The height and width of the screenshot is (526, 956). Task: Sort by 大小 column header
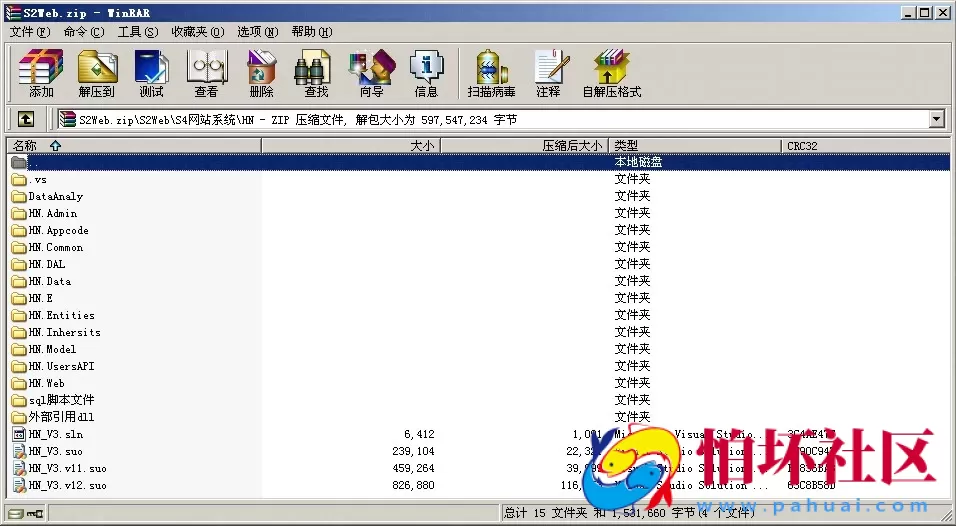point(351,146)
